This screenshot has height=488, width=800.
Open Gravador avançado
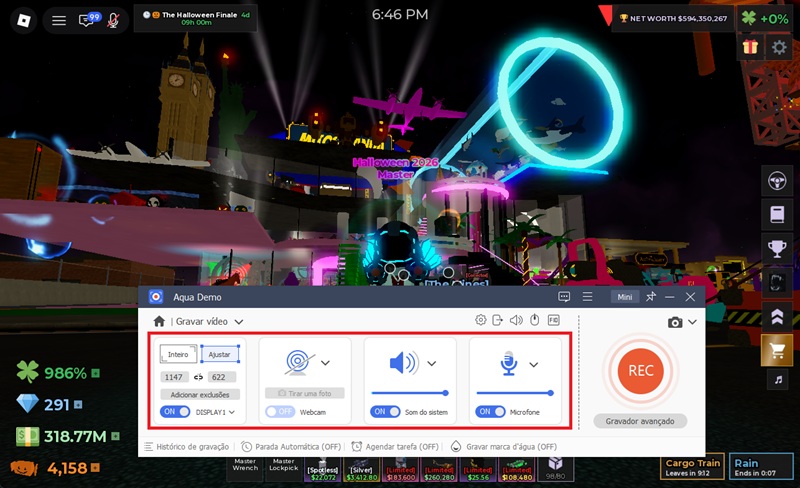(x=640, y=421)
